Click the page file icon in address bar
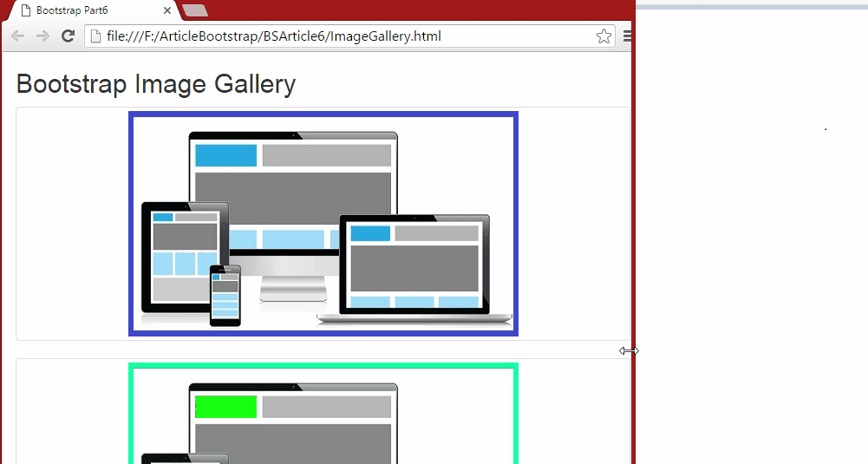The image size is (868, 464). (x=95, y=36)
